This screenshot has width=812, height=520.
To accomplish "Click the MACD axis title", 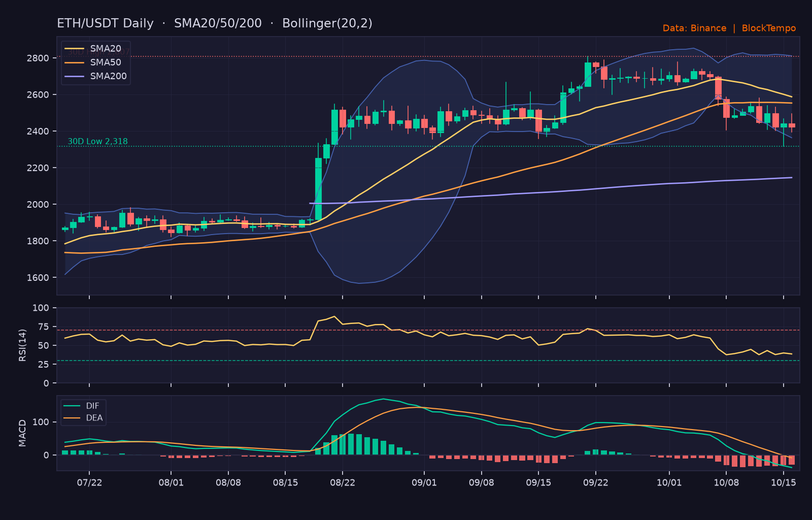I will tap(22, 433).
